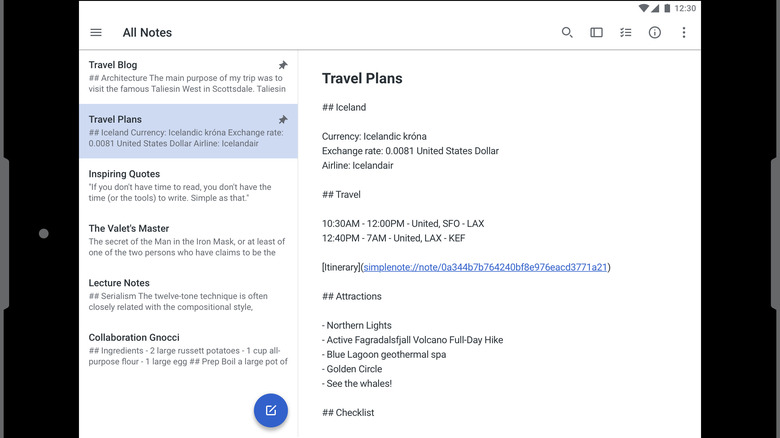780x438 pixels.
Task: Click the Currency: Icelandic króna line
Action: (x=374, y=136)
